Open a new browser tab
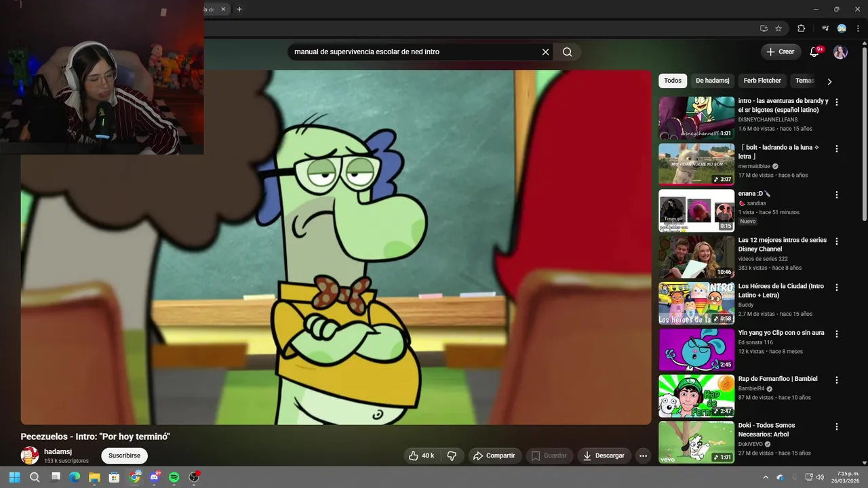The height and width of the screenshot is (488, 868). [x=239, y=9]
